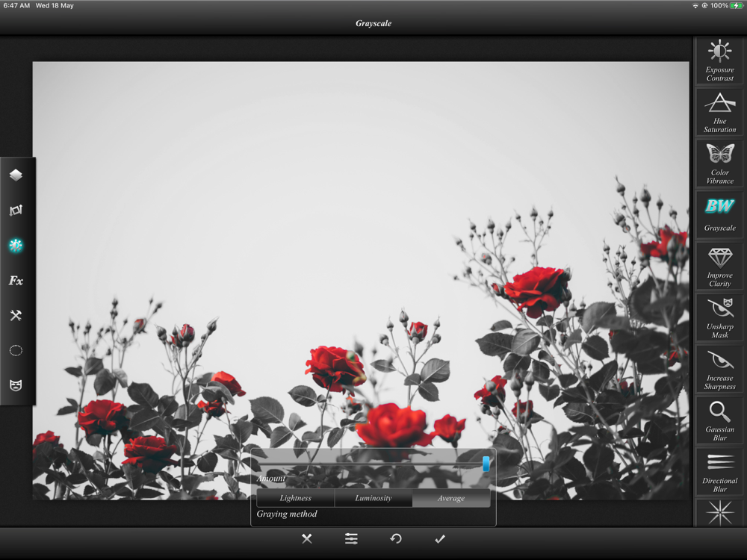The height and width of the screenshot is (560, 747).
Task: Open the crossed tools icon
Action: click(16, 315)
